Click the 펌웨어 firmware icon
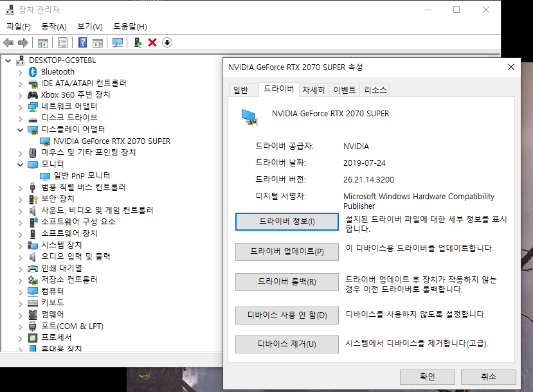The height and width of the screenshot is (392, 533). [33, 315]
